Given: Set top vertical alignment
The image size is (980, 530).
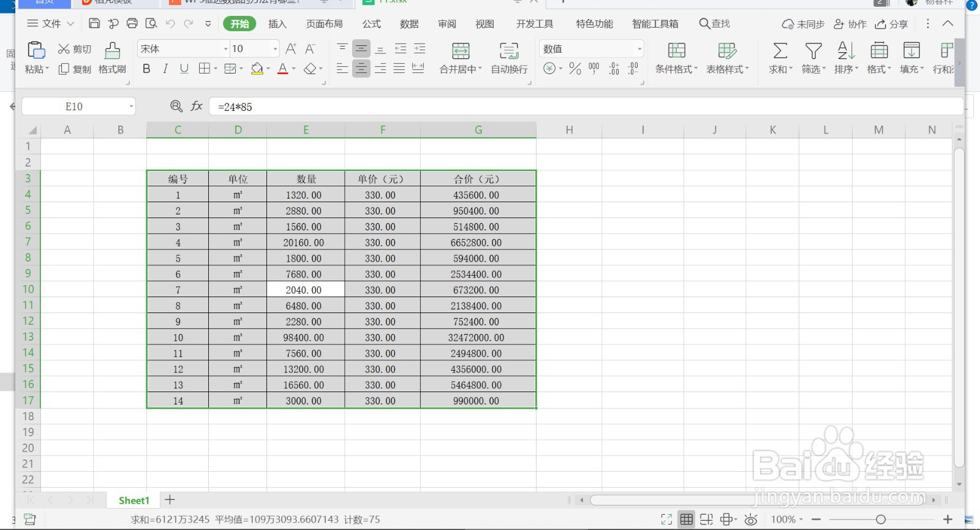Looking at the screenshot, I should [342, 48].
